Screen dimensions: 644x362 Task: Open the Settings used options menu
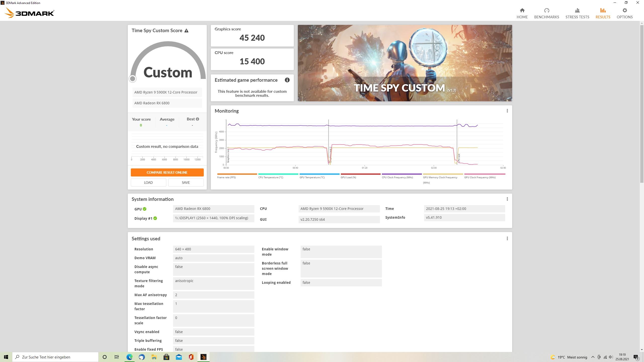pyautogui.click(x=507, y=239)
